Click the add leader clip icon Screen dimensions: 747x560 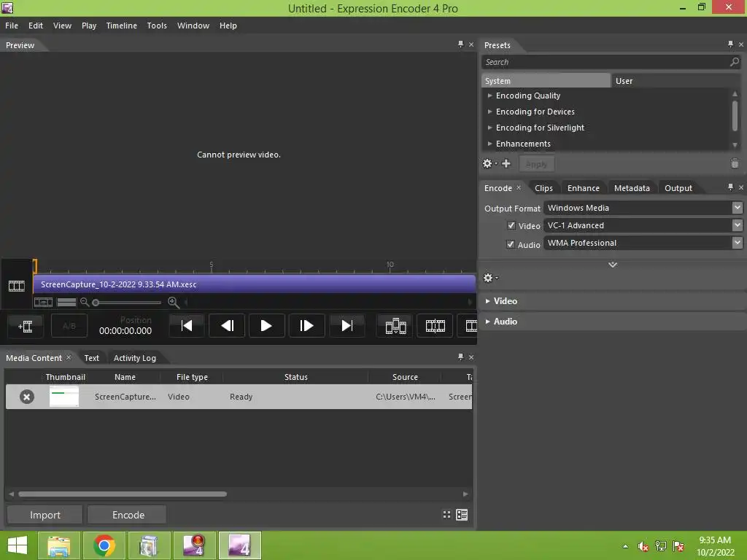26,326
